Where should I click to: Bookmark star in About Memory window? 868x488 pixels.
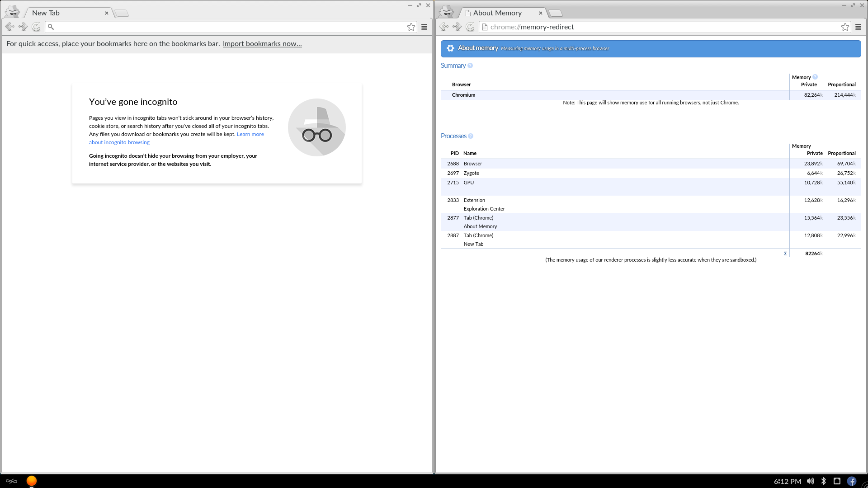click(845, 27)
